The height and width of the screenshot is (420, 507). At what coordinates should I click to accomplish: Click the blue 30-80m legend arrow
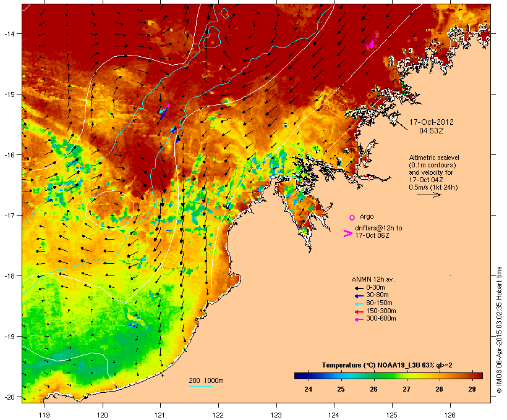pos(359,296)
